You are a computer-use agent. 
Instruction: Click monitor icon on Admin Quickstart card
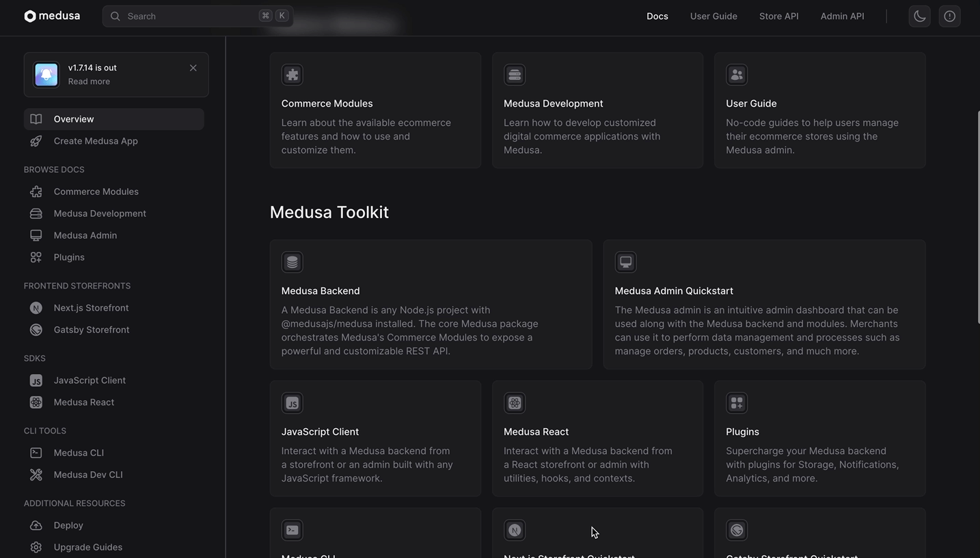[x=626, y=262]
